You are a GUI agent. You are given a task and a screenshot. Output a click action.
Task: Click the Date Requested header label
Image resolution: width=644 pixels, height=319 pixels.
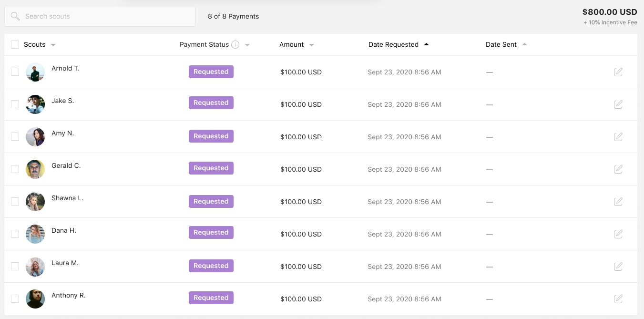click(x=393, y=44)
